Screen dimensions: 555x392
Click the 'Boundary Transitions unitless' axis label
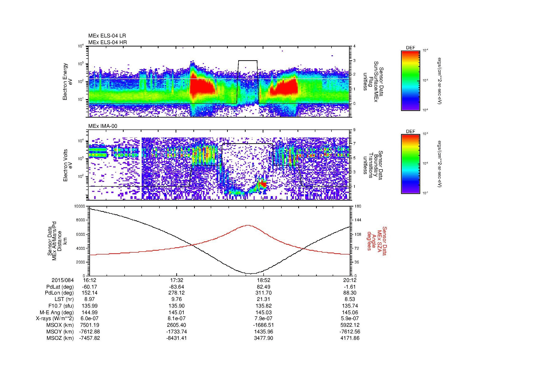point(373,165)
